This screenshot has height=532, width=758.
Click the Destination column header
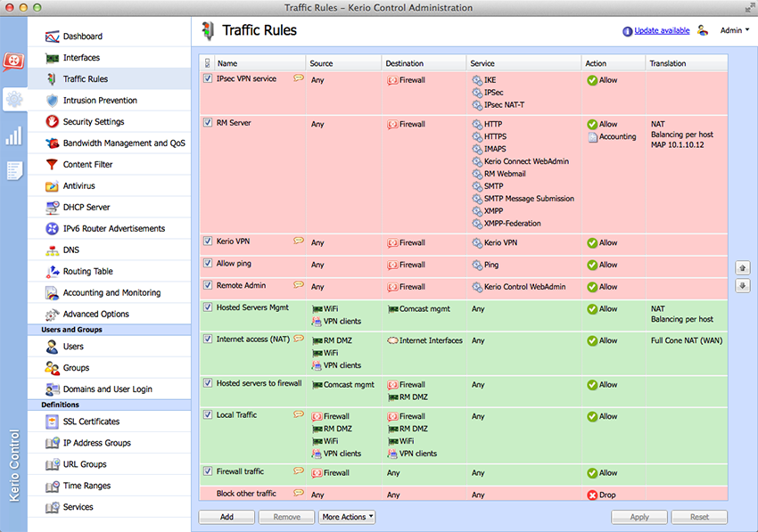(424, 63)
